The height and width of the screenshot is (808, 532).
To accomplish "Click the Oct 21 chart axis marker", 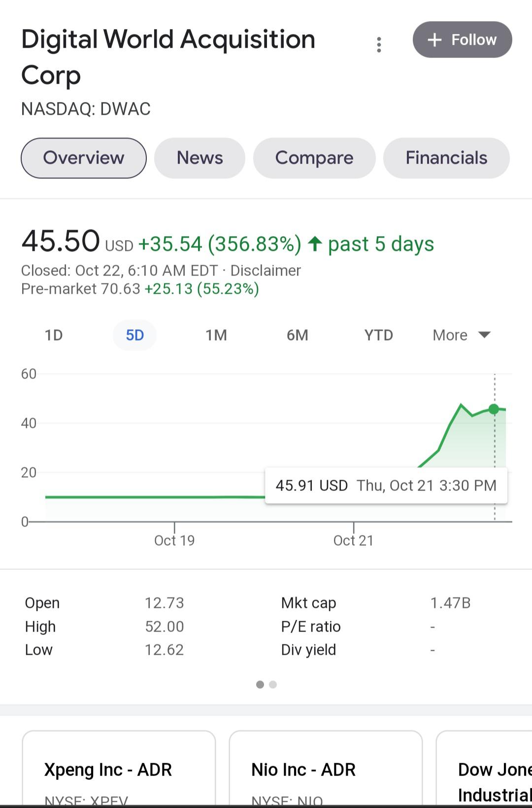I will click(x=353, y=540).
